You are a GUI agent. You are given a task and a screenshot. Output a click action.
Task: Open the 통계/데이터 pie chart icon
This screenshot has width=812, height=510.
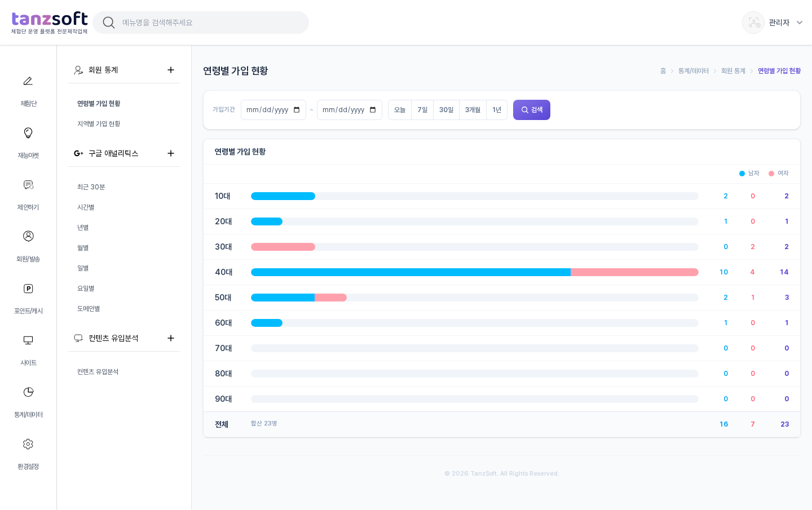28,392
